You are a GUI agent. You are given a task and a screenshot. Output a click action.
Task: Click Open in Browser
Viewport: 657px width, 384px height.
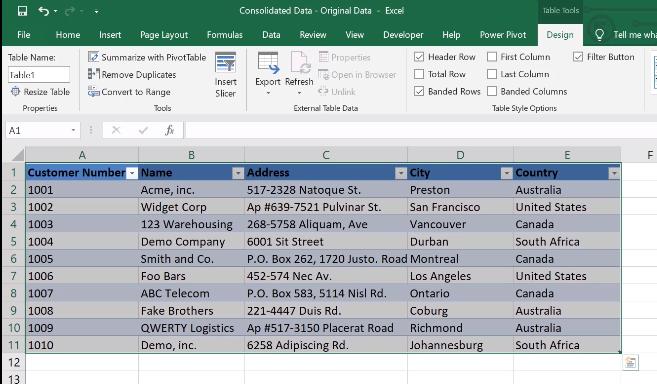(357, 75)
